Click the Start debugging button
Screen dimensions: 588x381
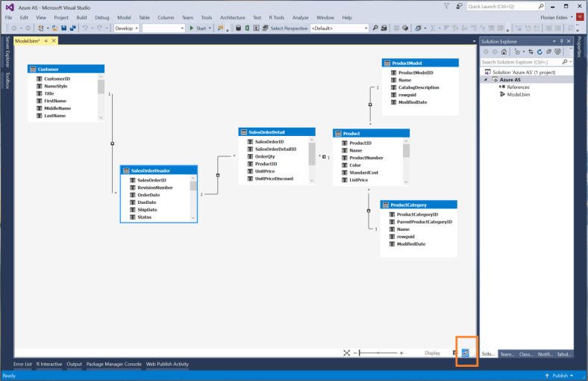198,28
